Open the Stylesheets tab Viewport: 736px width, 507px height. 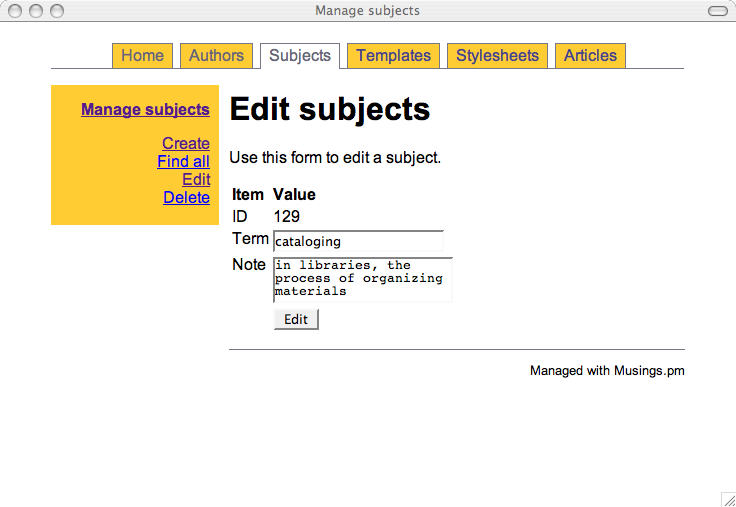point(497,56)
